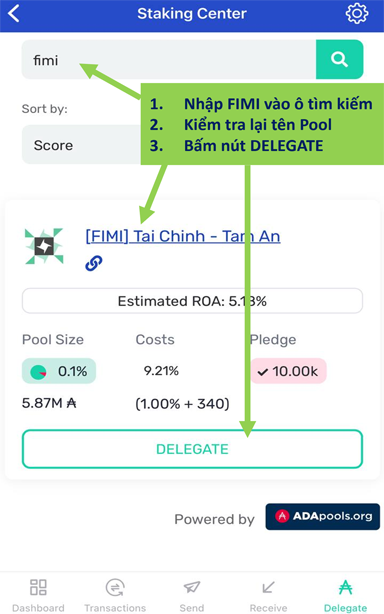Switch to the Transactions tab

(115, 595)
